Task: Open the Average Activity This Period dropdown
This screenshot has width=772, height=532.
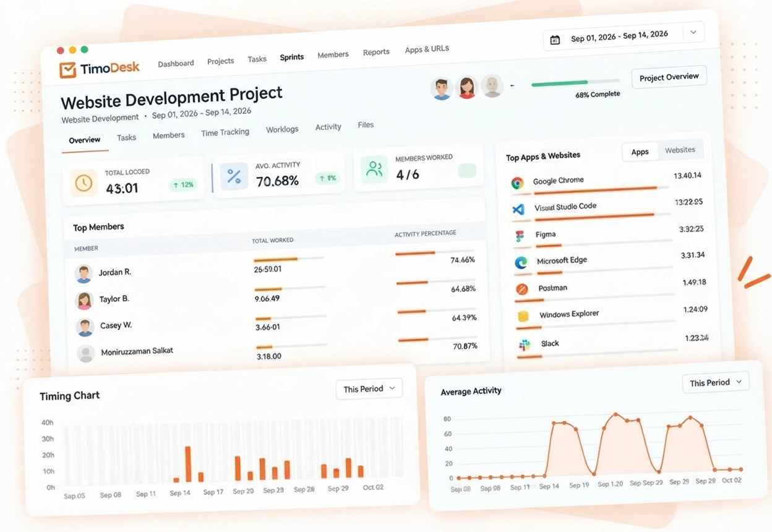Action: pyautogui.click(x=716, y=382)
